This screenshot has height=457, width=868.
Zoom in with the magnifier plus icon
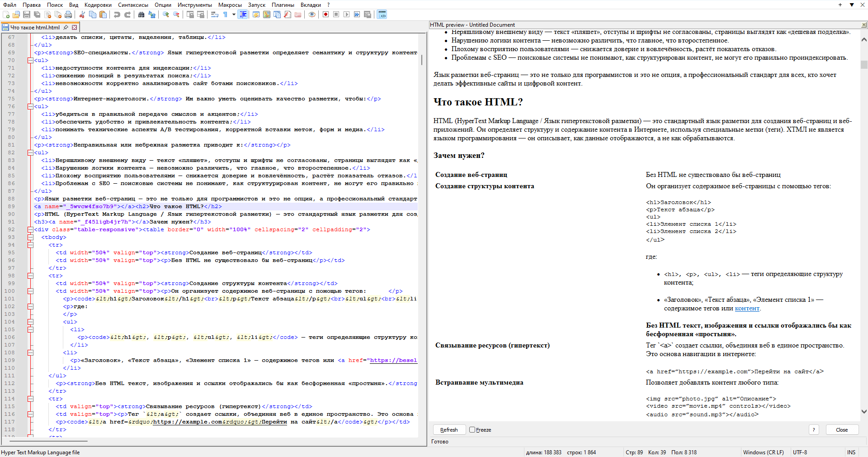coord(166,14)
